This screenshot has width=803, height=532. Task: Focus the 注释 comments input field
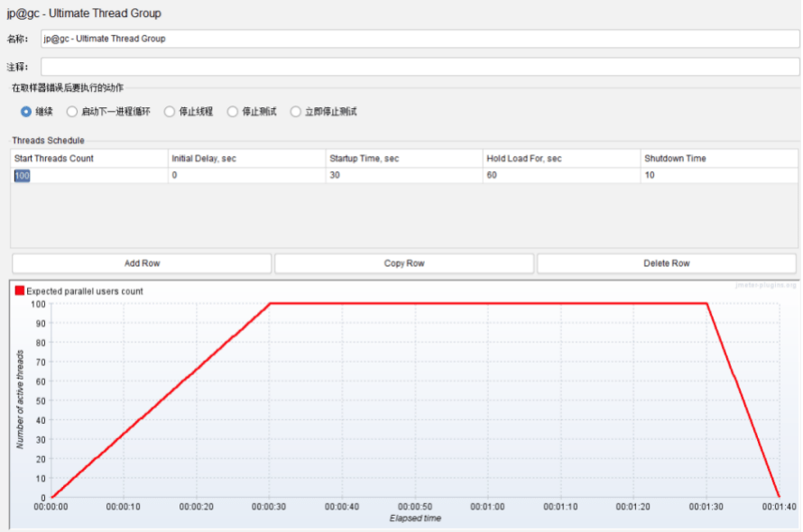[x=420, y=67]
